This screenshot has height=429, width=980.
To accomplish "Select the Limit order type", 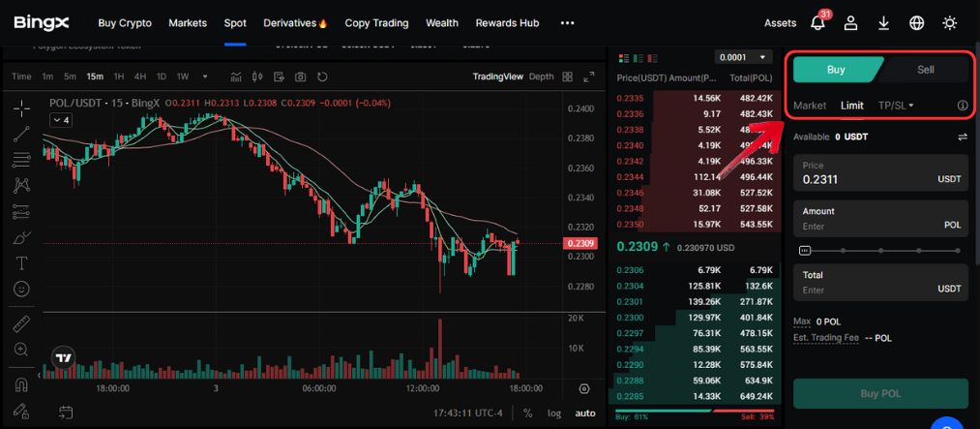I will 852,106.
